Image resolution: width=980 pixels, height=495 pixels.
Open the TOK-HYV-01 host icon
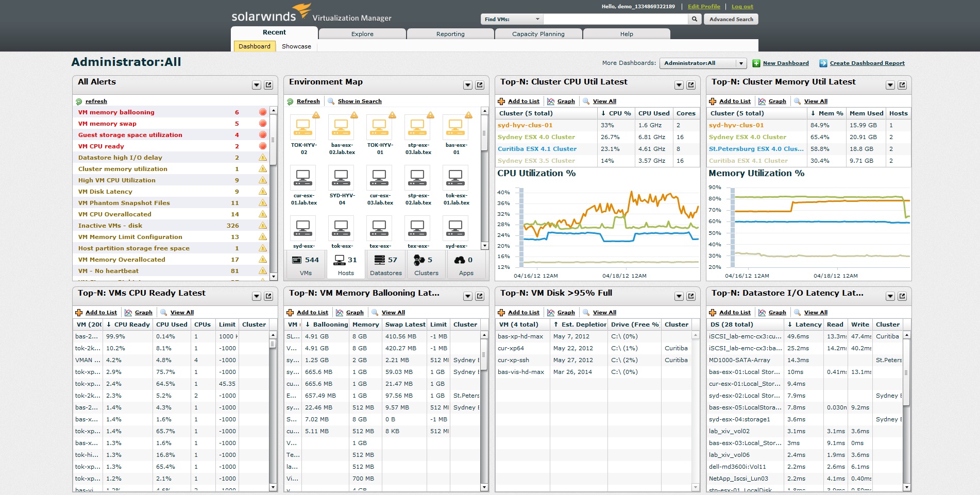point(379,127)
